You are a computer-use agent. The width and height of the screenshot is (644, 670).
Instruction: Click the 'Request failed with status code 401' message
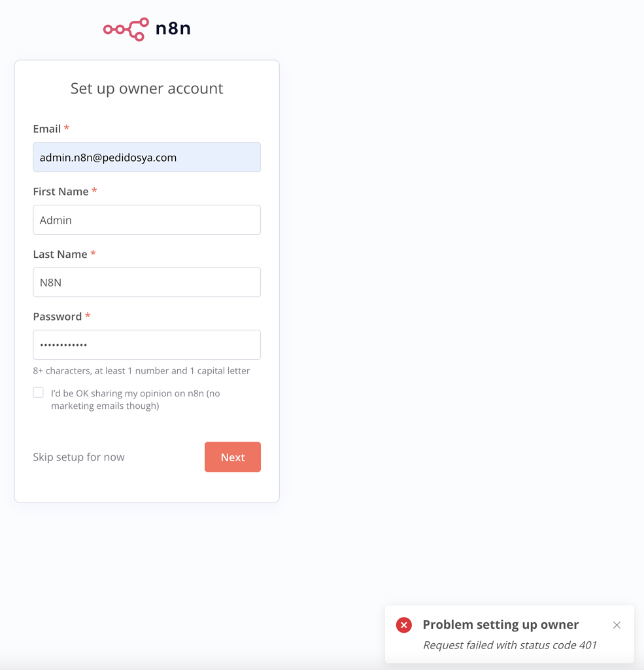click(510, 645)
